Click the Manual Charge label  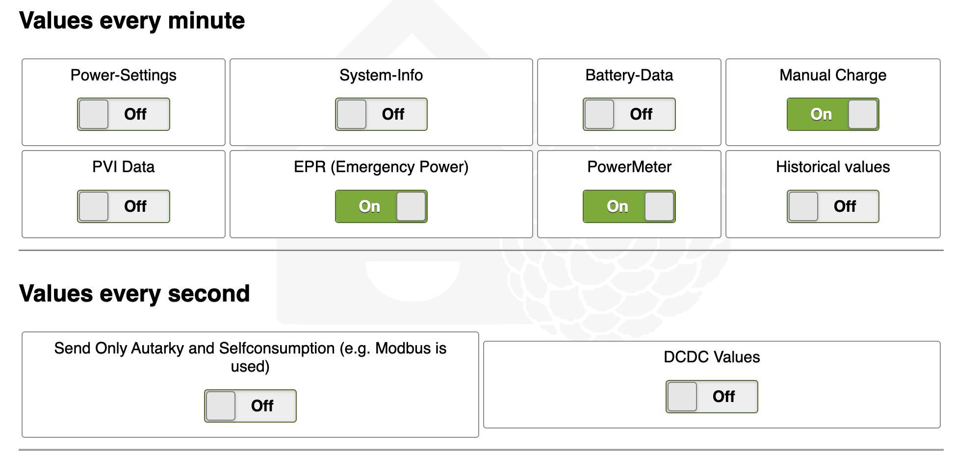click(833, 75)
